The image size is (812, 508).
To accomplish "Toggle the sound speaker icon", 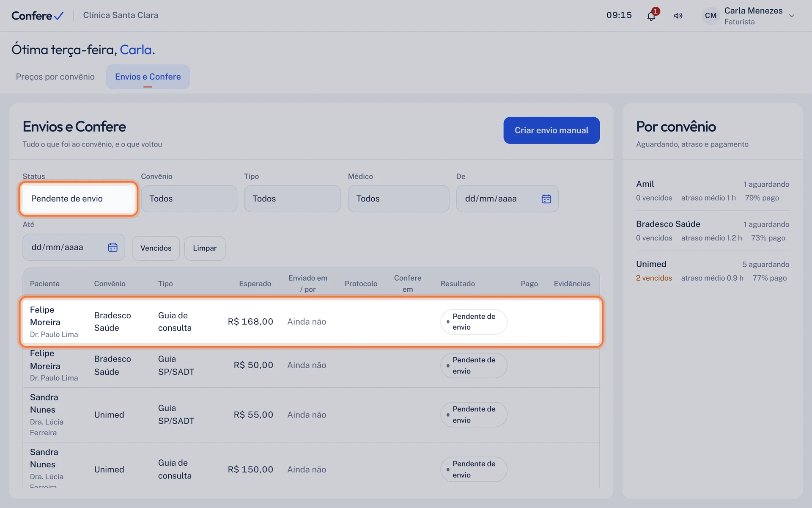I will pyautogui.click(x=678, y=16).
